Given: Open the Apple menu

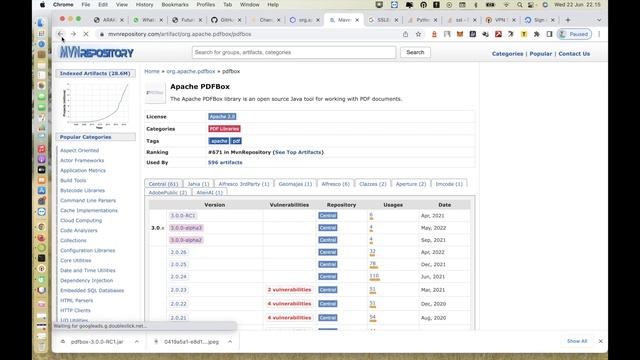Looking at the screenshot, I should 42,4.
